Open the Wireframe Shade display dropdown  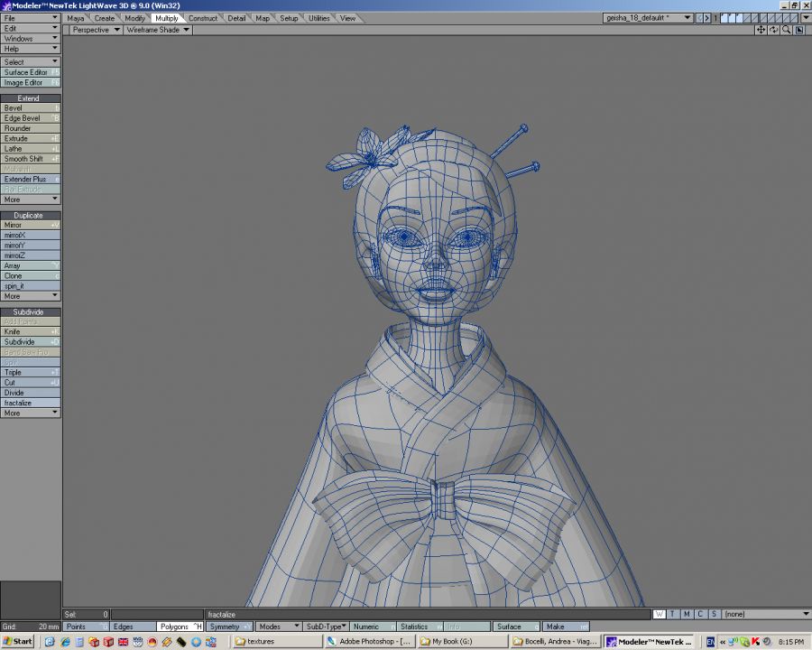[157, 30]
